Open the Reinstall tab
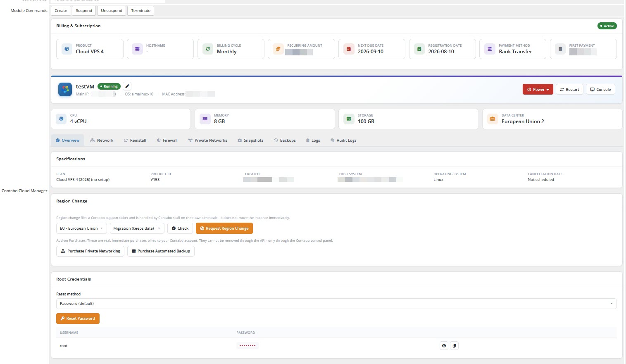626x364 pixels. 135,140
